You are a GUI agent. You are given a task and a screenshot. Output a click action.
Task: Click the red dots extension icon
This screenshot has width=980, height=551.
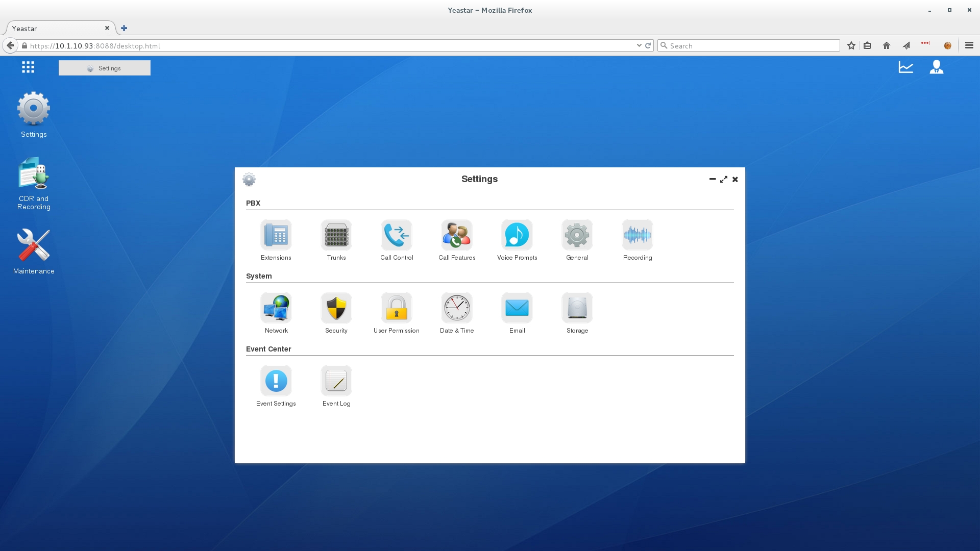(925, 43)
